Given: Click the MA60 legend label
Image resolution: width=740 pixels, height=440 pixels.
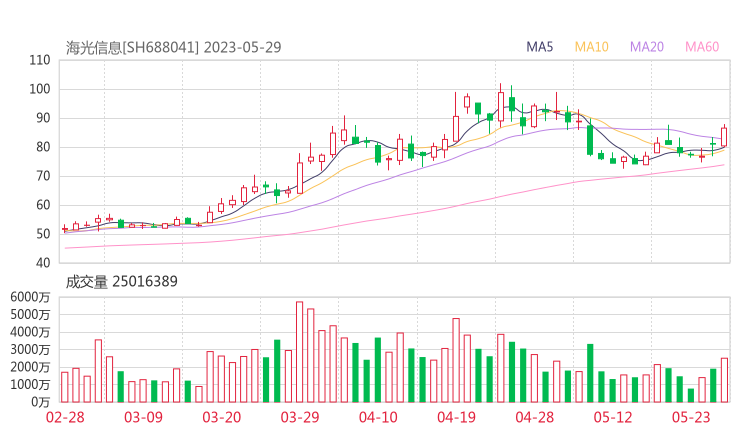Looking at the screenshot, I should [702, 47].
